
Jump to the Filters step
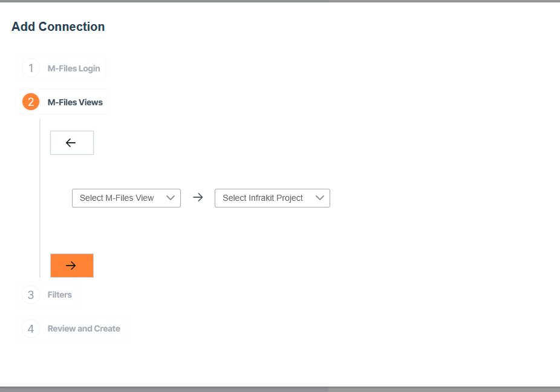(60, 295)
